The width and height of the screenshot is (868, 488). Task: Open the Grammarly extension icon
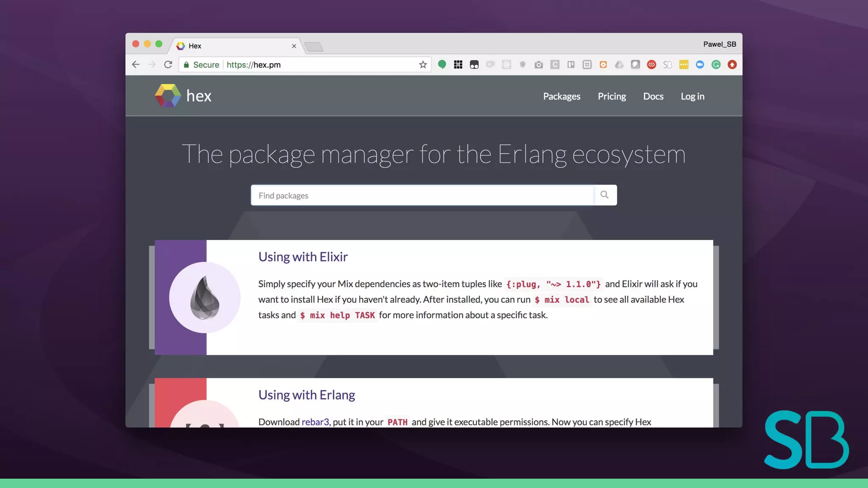click(716, 65)
